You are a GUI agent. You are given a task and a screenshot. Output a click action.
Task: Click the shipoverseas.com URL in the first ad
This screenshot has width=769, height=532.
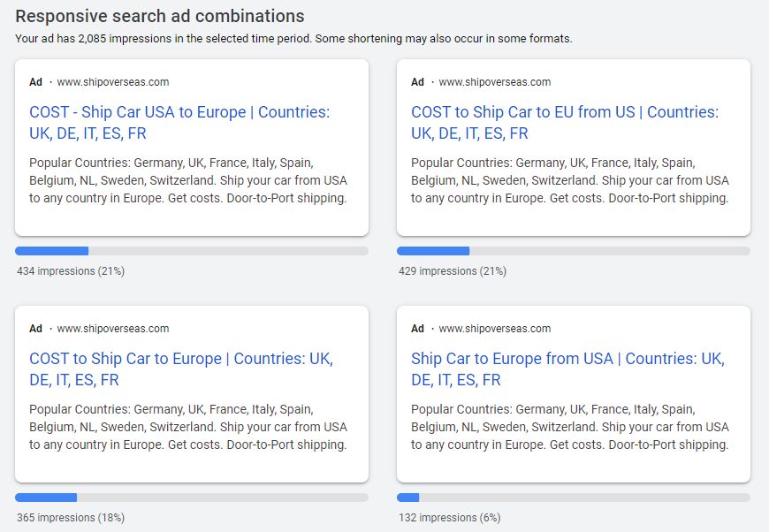pyautogui.click(x=113, y=82)
